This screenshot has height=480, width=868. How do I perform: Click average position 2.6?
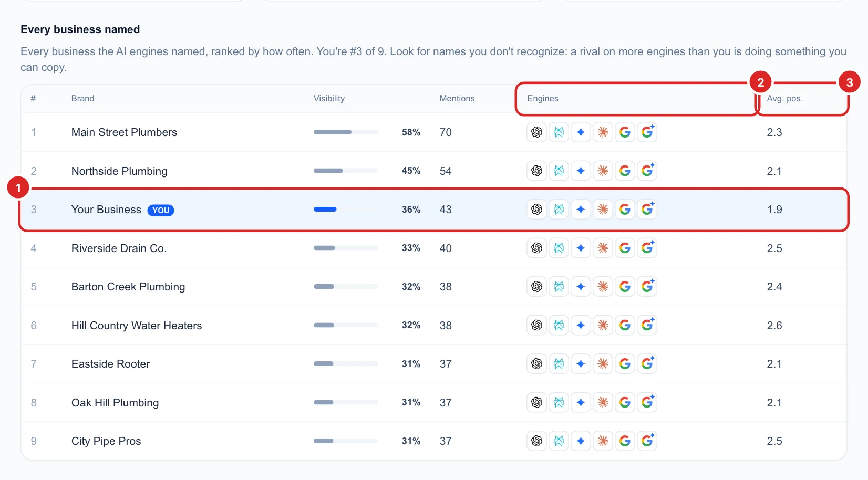pos(774,326)
